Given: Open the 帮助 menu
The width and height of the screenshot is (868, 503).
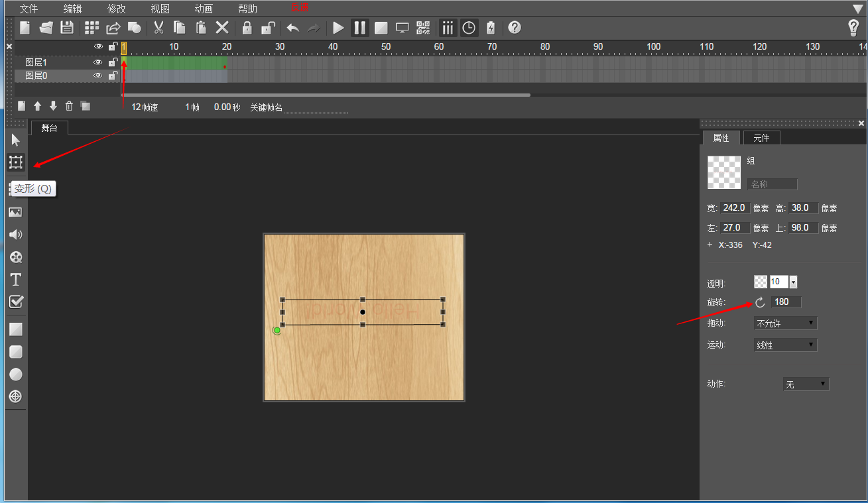Looking at the screenshot, I should point(247,9).
